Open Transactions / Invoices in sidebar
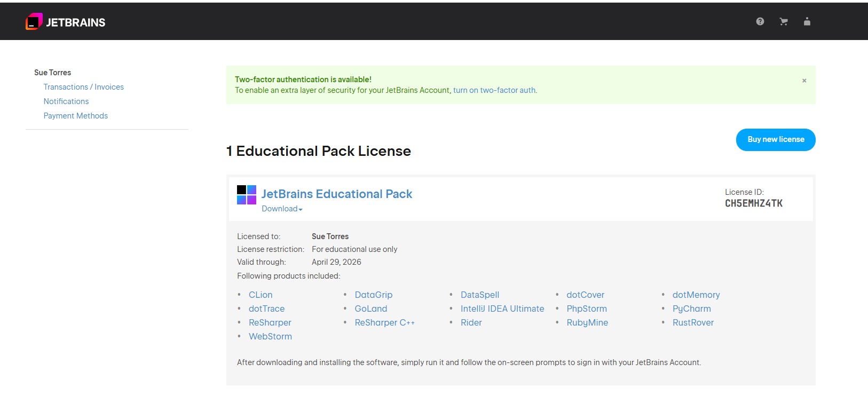 (x=83, y=87)
